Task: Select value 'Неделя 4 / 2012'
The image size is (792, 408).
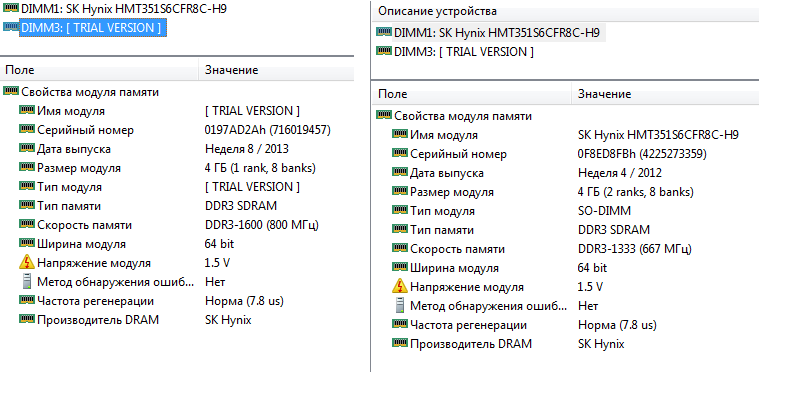Action: 620,173
